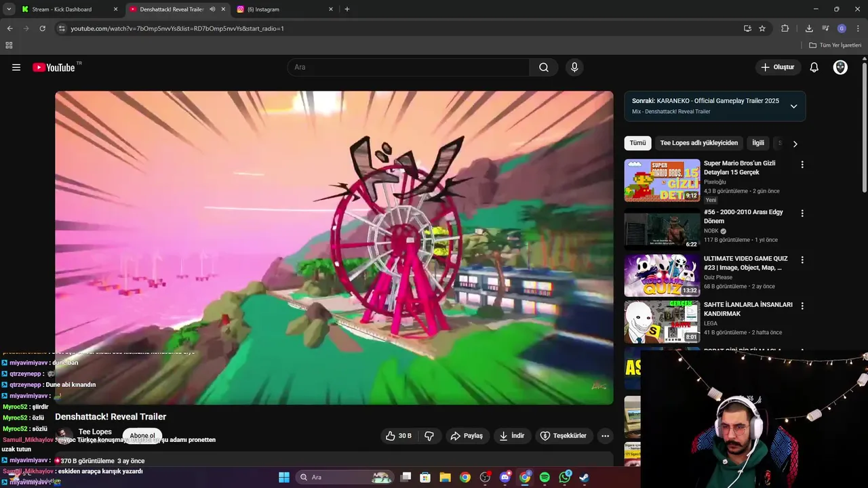Open the YouTube account avatar menu
The width and height of the screenshot is (868, 488).
coord(840,67)
